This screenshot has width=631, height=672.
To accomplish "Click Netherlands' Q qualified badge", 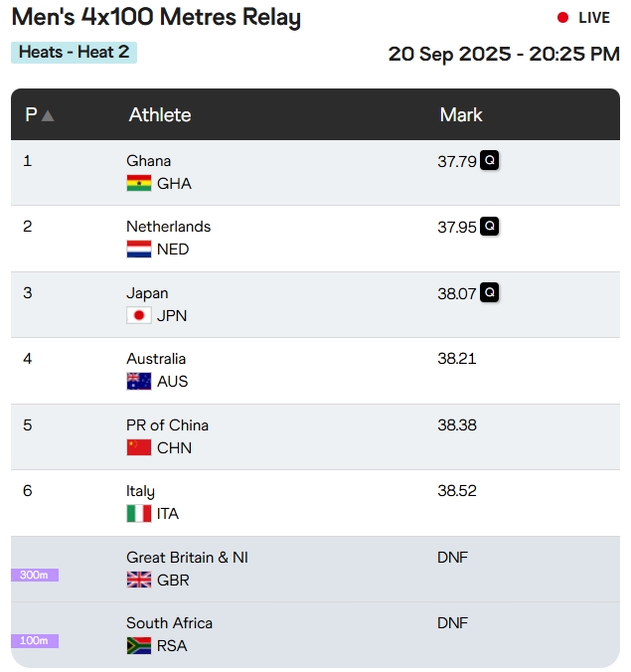I will 489,227.
